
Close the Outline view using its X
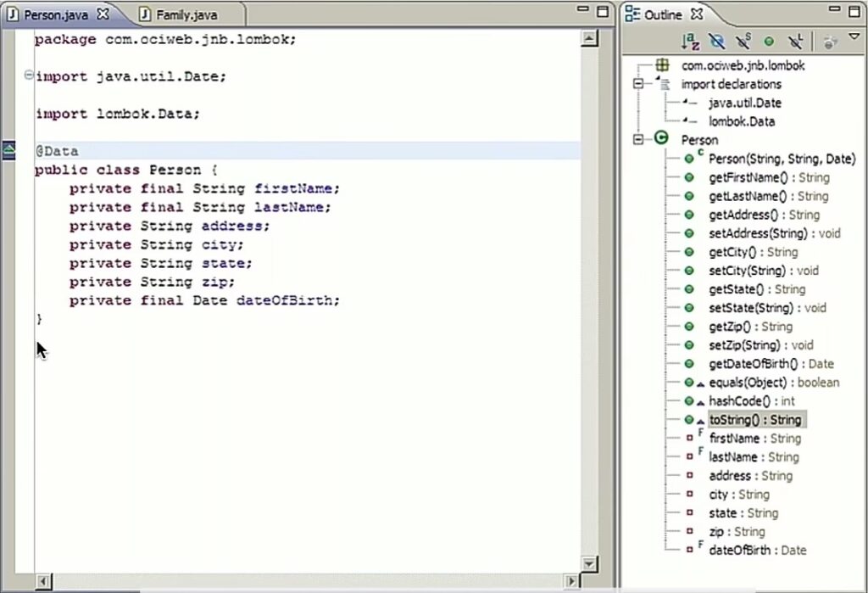(x=697, y=14)
